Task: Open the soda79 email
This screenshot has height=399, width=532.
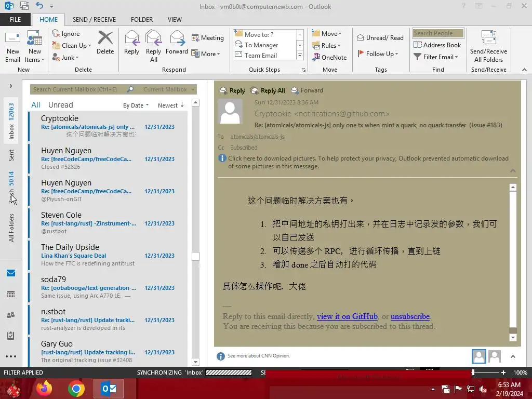Action: click(x=108, y=287)
